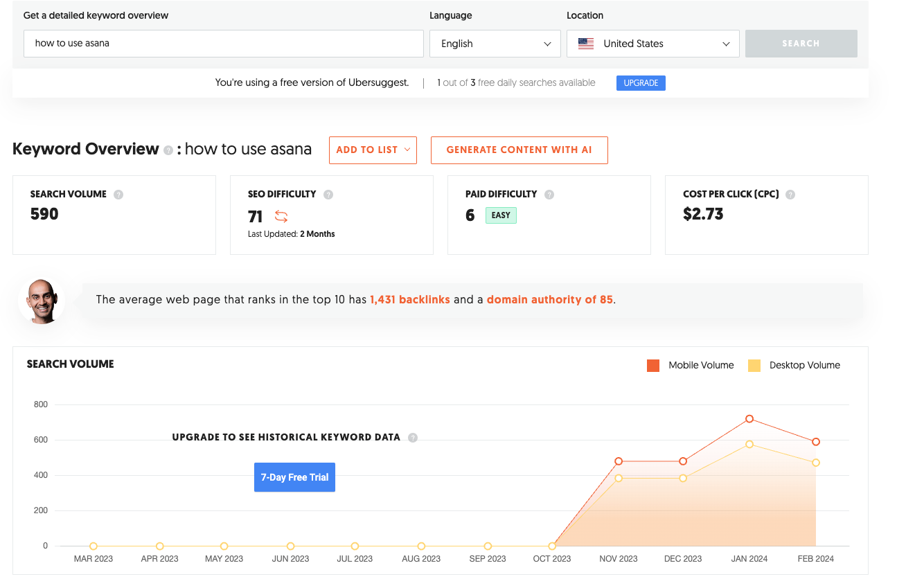This screenshot has width=906, height=588.
Task: Click the blue Upgrade button
Action: (x=641, y=83)
